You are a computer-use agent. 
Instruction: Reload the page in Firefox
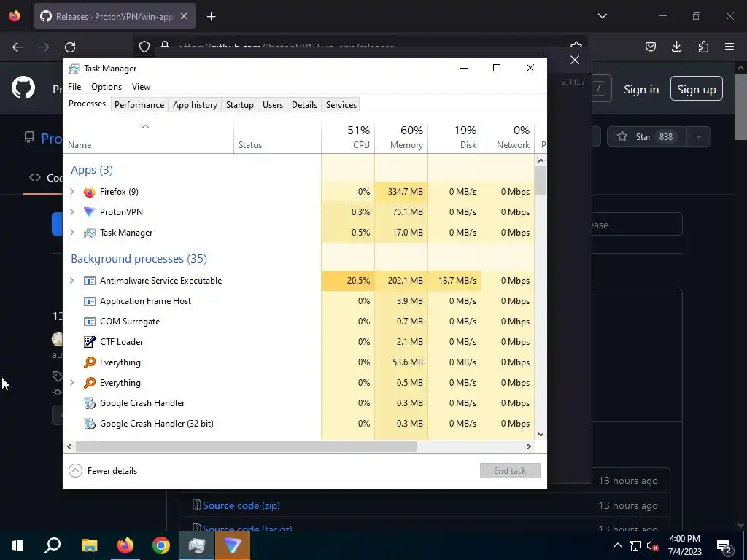tap(70, 47)
